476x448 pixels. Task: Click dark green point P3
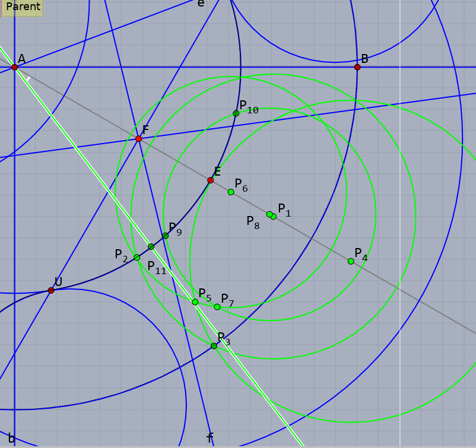pos(214,346)
